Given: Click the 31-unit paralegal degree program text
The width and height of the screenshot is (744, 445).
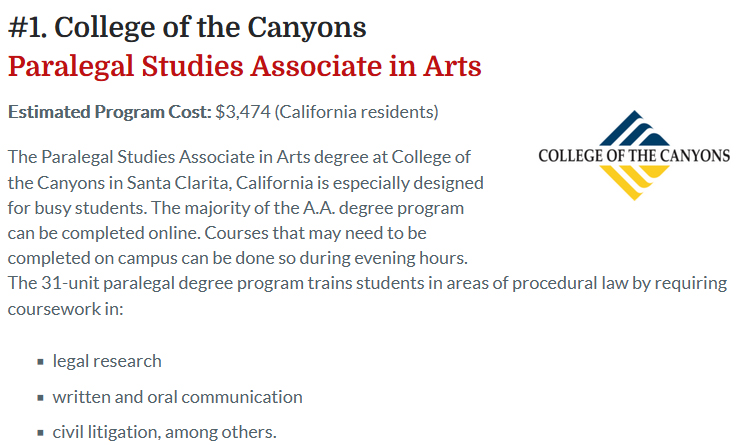Looking at the screenshot, I should point(172,283).
